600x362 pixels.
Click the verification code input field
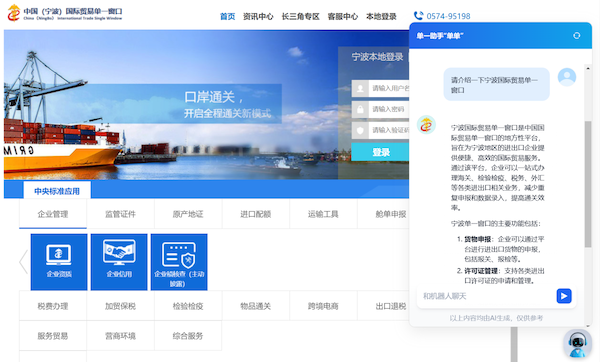(389, 130)
